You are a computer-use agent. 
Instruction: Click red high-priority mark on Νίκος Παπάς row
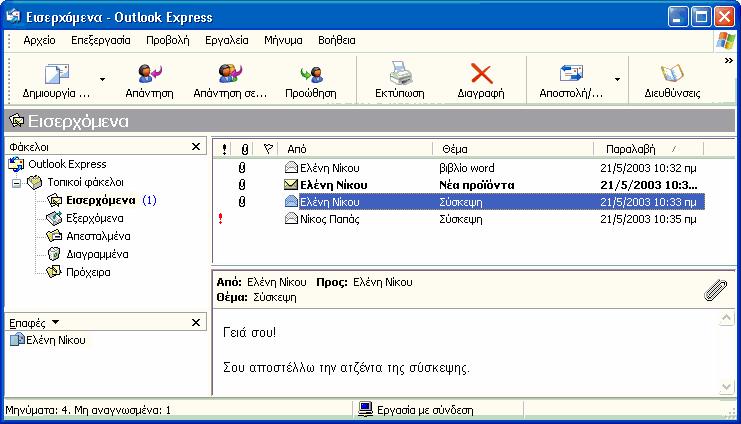221,218
